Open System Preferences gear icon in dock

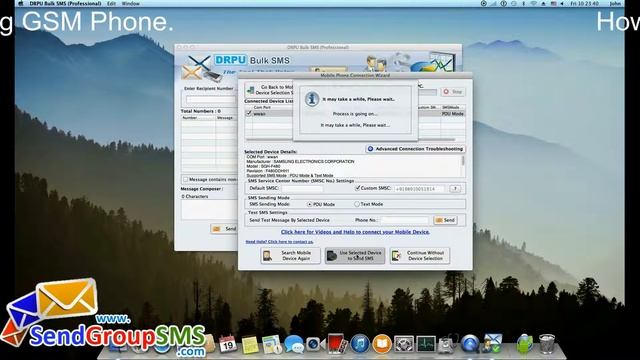pos(404,344)
